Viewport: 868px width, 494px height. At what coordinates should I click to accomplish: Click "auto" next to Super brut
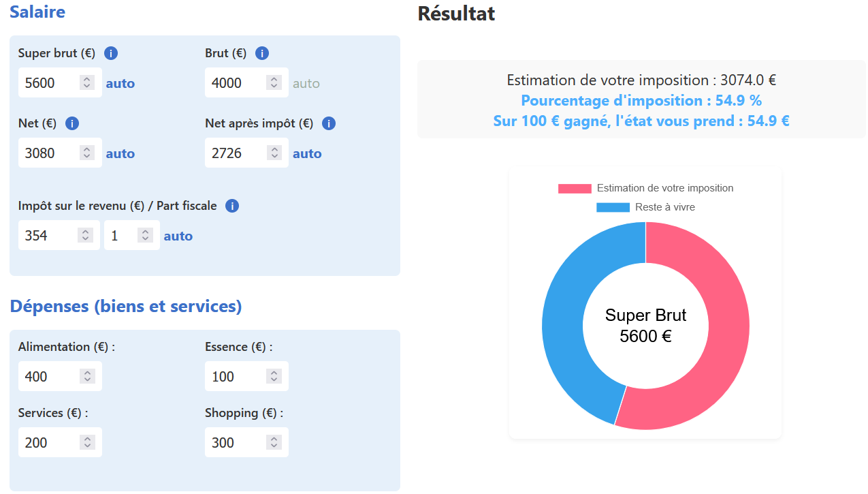(x=120, y=83)
